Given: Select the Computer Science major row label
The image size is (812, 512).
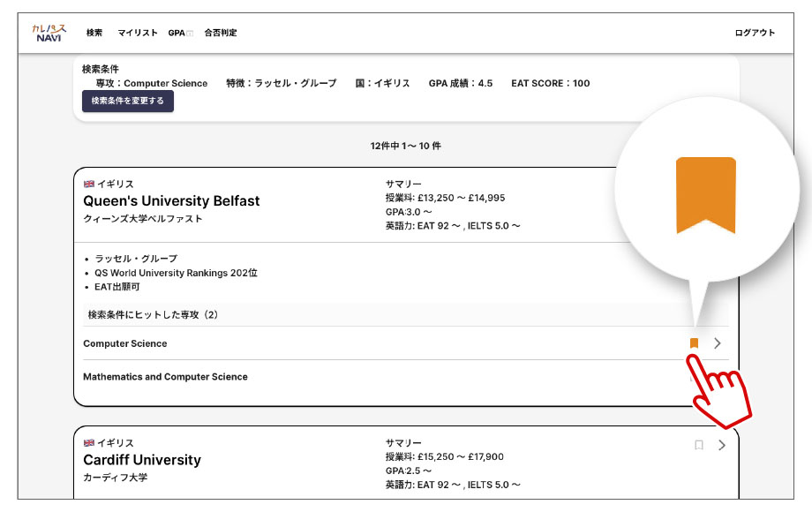Looking at the screenshot, I should point(124,343).
